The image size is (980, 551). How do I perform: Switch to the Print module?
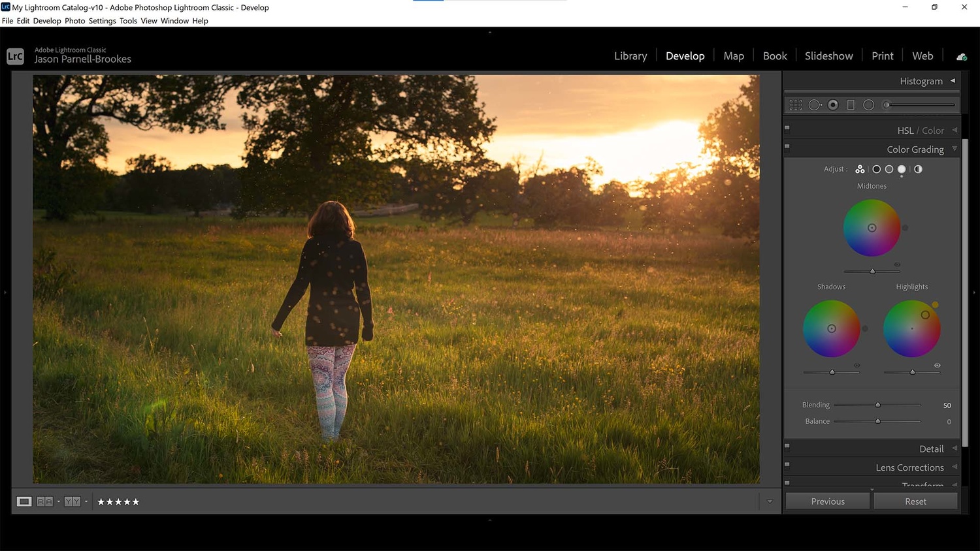click(x=883, y=56)
